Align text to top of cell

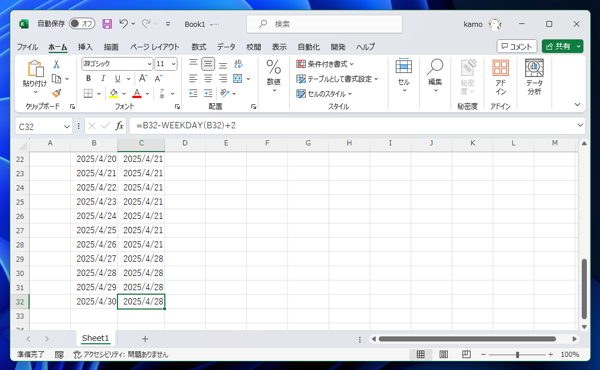[x=193, y=64]
